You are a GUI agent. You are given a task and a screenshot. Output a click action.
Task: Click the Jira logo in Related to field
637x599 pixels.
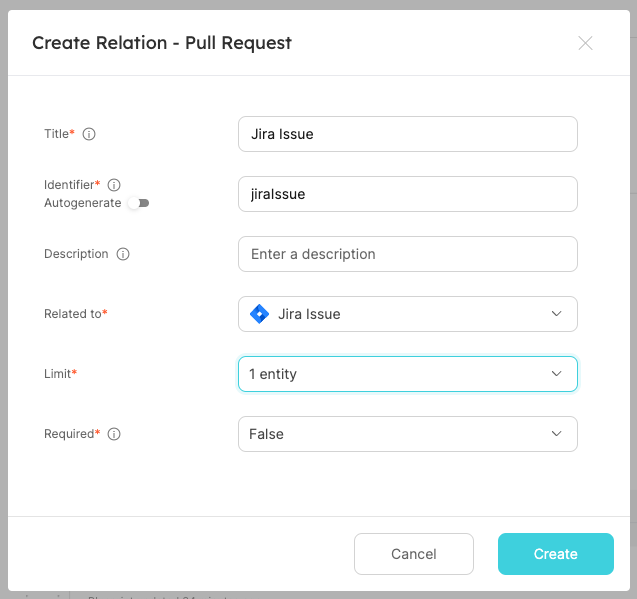tap(259, 314)
